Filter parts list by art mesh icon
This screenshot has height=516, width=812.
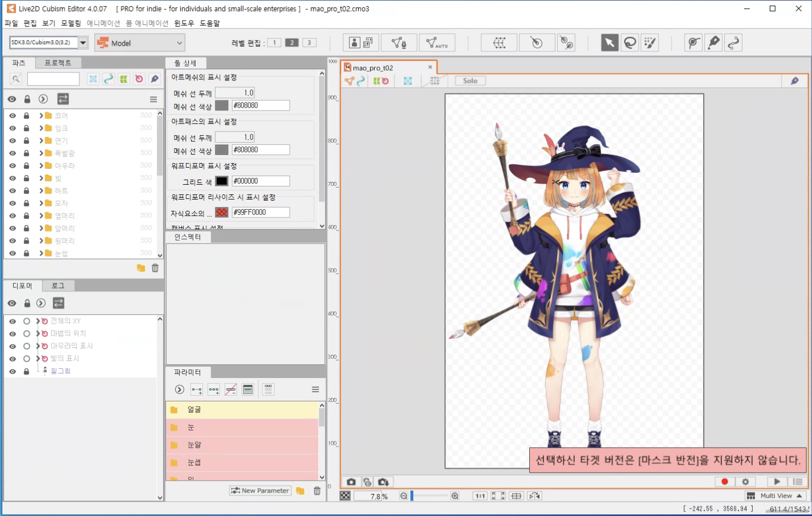(x=93, y=79)
